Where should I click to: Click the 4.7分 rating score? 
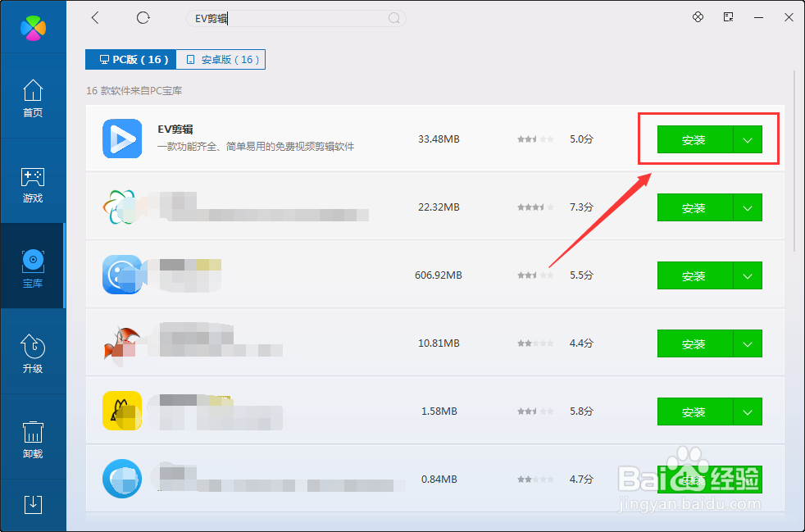point(581,479)
